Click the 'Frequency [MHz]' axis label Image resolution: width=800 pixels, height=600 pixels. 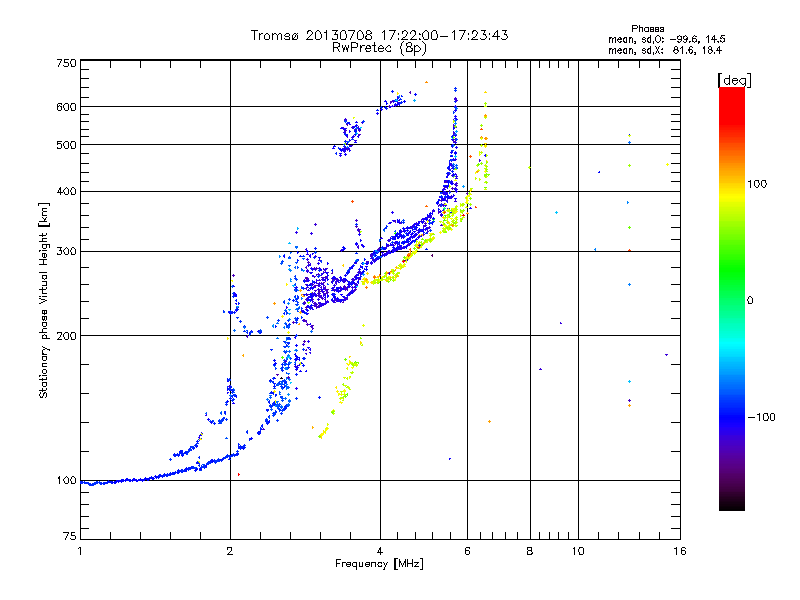tap(379, 564)
